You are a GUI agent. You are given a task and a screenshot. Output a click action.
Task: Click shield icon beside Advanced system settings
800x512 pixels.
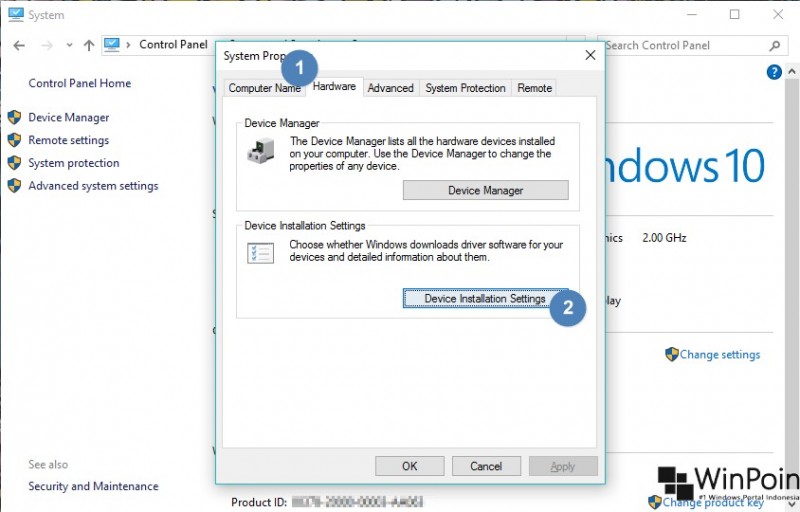[14, 186]
